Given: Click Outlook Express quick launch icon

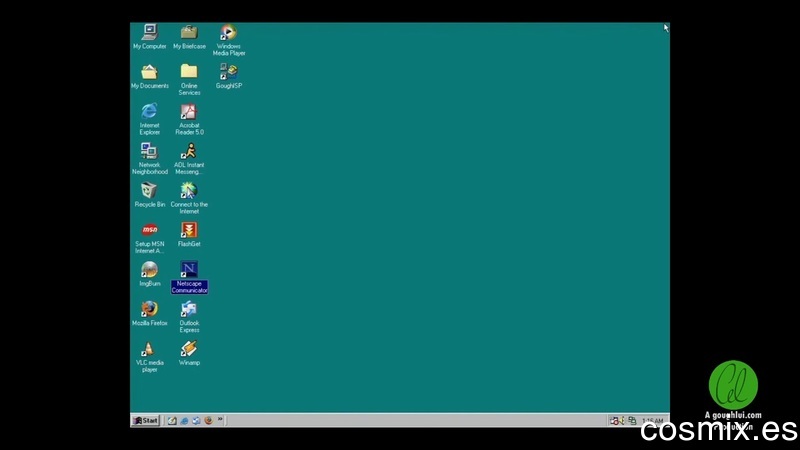Looking at the screenshot, I should coord(196,420).
